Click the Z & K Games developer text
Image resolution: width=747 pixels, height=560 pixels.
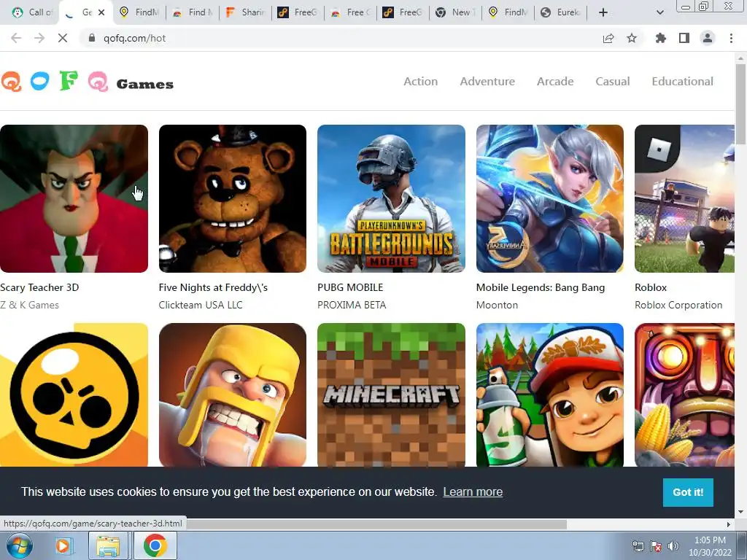point(29,306)
